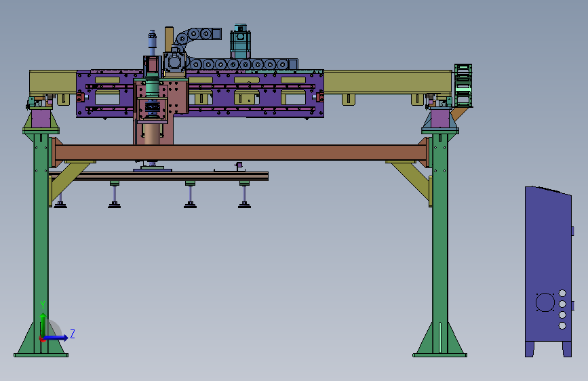Pick the vertical spindle cylinder on the carriage

point(151,134)
